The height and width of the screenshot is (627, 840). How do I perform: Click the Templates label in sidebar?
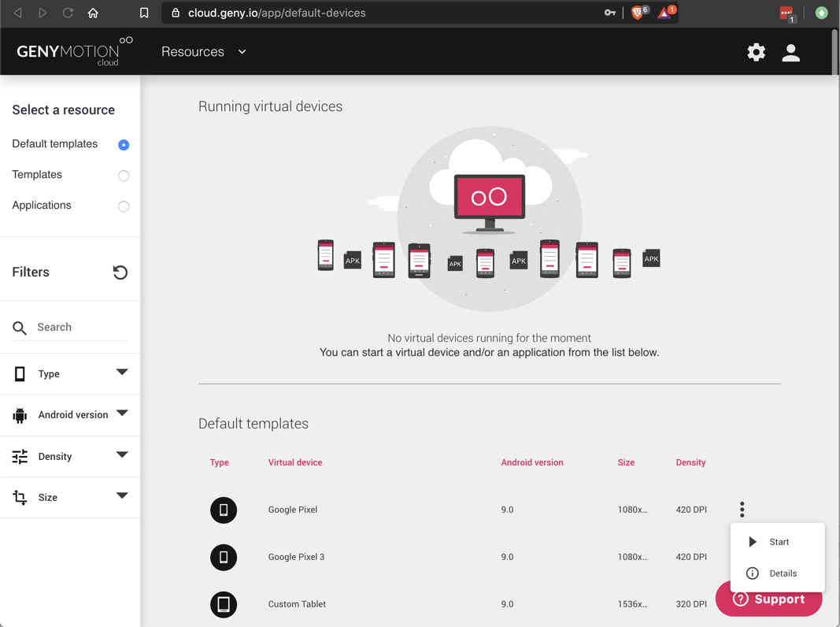click(x=37, y=174)
